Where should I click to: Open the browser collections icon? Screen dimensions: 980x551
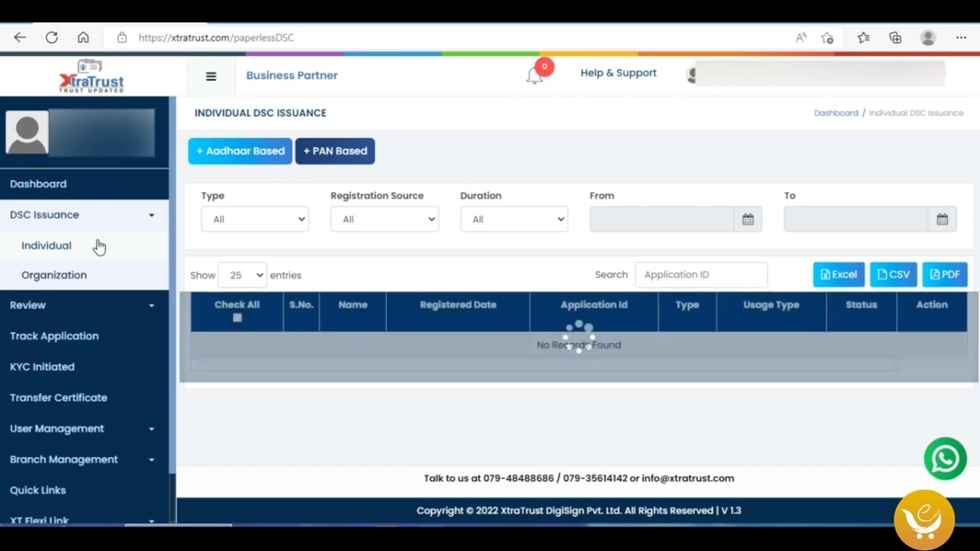coord(895,37)
